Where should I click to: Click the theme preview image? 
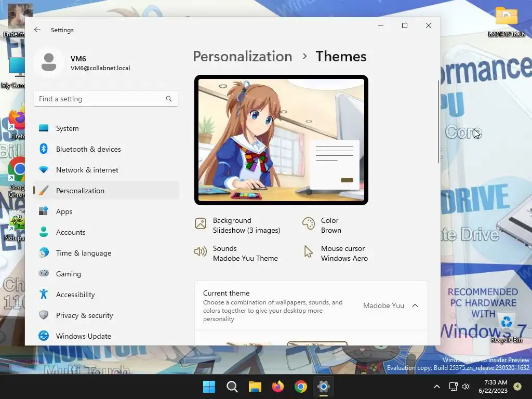pyautogui.click(x=281, y=140)
